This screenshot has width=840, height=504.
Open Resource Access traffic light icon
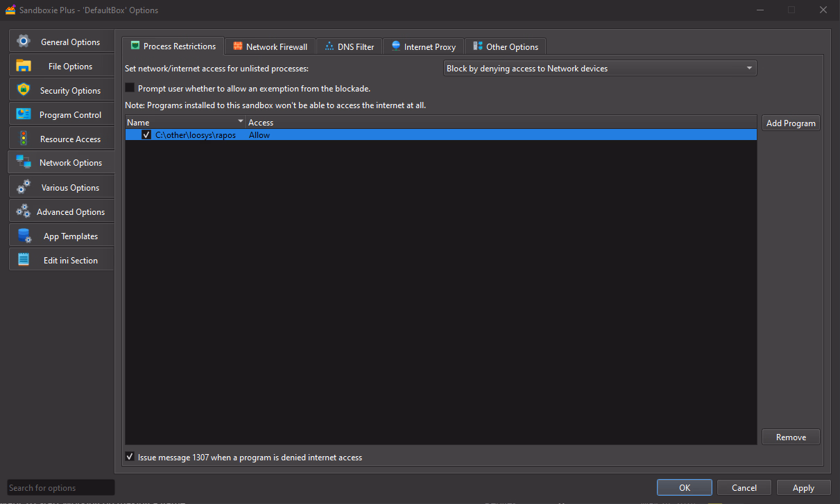click(x=24, y=139)
